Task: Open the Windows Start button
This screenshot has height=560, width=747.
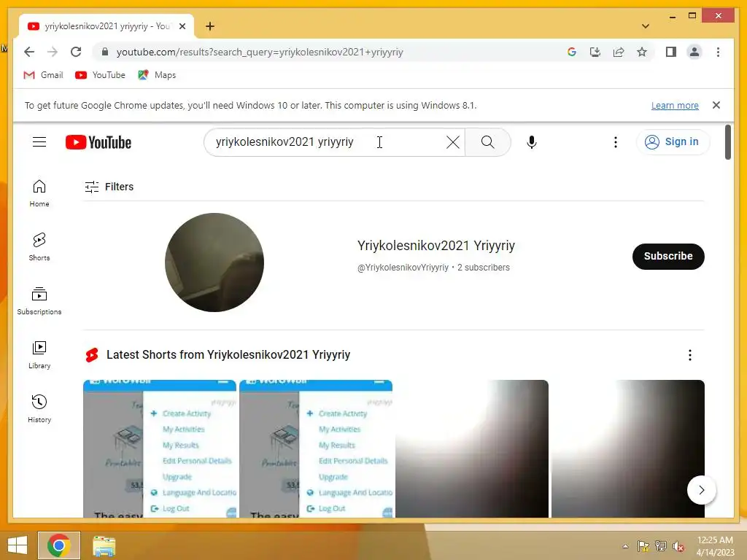Action: [x=18, y=545]
